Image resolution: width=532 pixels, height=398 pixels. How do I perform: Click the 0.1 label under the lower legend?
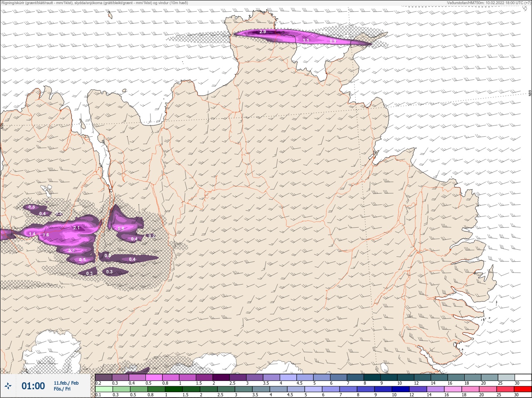point(98,395)
